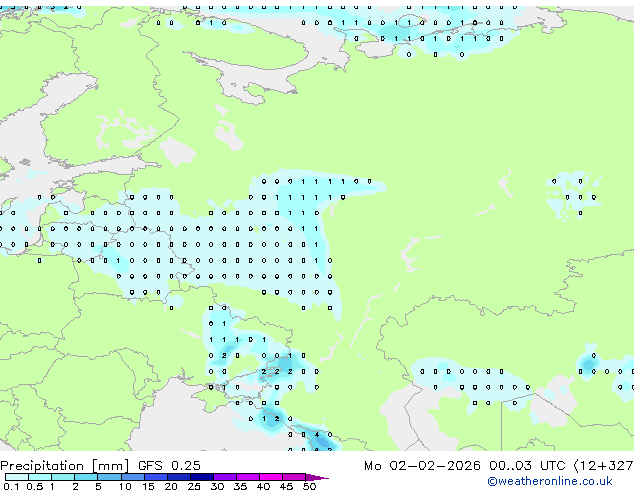Open the weatheronline.co.uk copyright link

click(550, 481)
